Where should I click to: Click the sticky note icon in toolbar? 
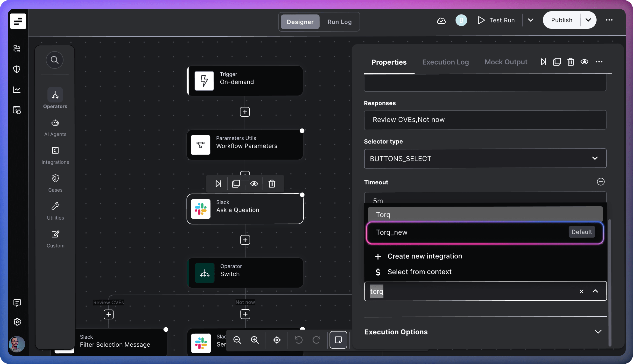[338, 340]
